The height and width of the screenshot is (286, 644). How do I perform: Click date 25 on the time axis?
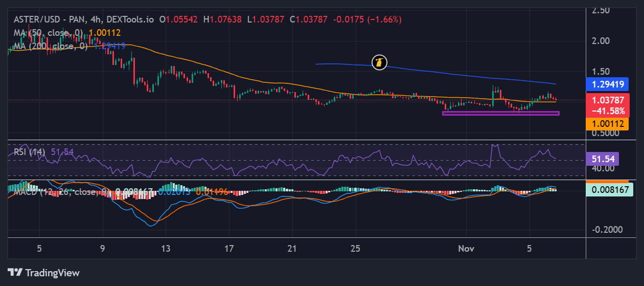(x=356, y=249)
